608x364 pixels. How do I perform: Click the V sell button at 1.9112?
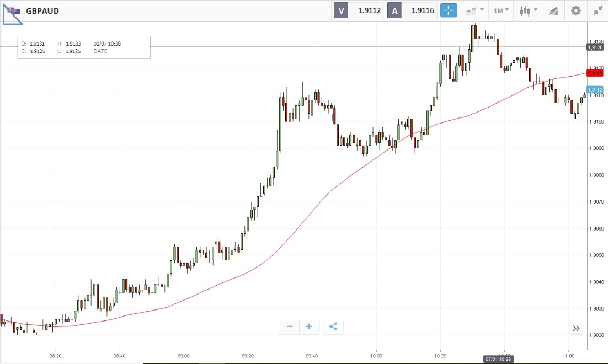[359, 10]
